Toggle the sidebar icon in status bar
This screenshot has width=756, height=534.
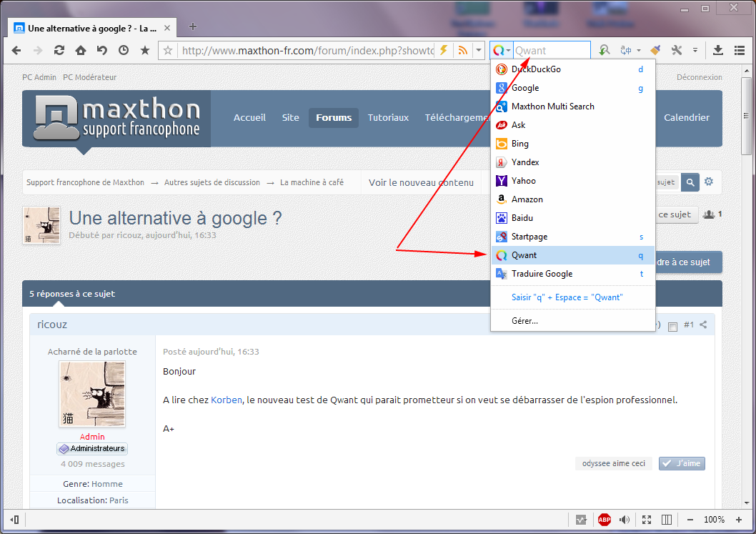tap(14, 520)
